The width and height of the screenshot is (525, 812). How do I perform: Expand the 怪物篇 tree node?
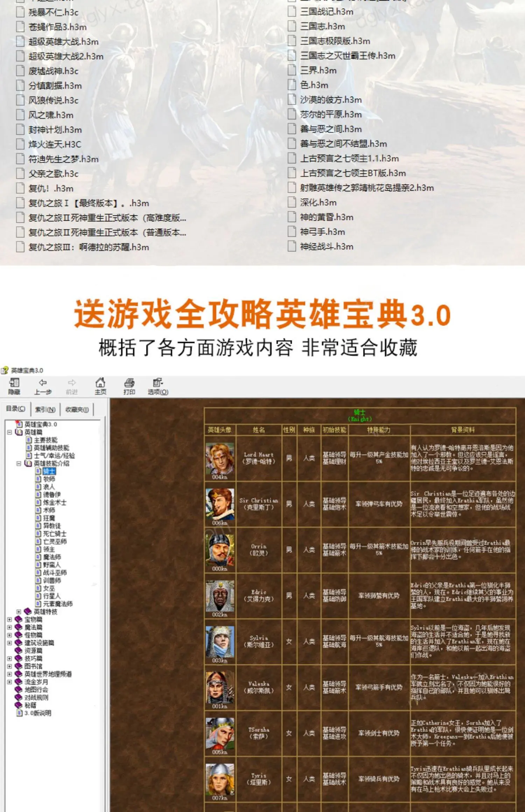pyautogui.click(x=9, y=635)
